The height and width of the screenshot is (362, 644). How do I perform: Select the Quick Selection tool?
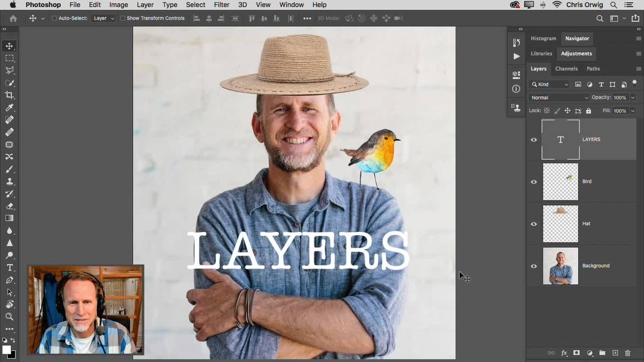pyautogui.click(x=10, y=83)
